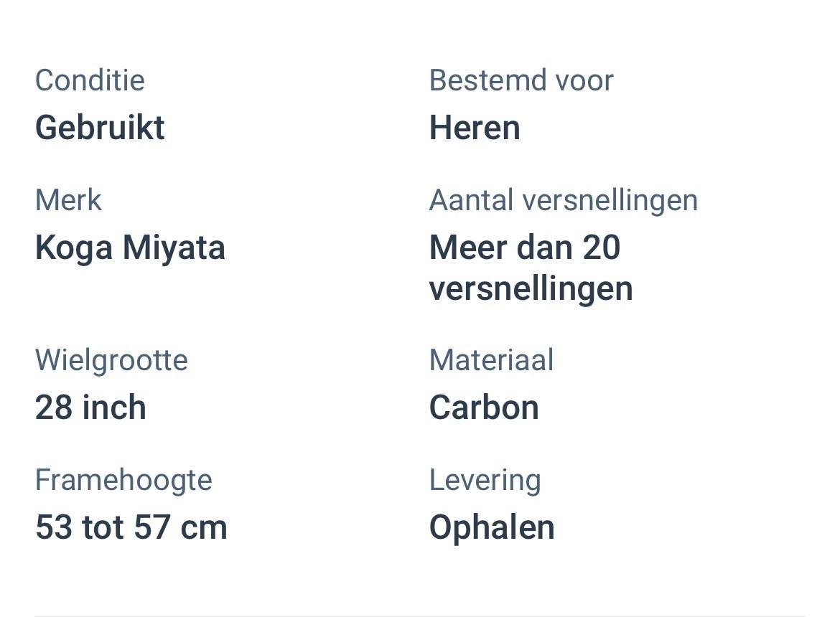The height and width of the screenshot is (617, 840).
Task: Click the 'Aantal versnellingen' label
Action: tap(564, 200)
